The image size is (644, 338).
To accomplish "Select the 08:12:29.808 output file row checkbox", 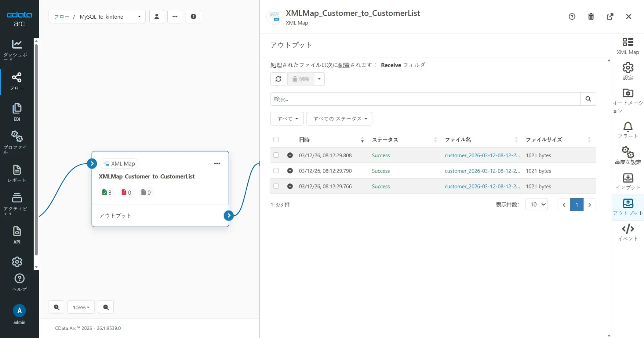I will click(x=276, y=155).
